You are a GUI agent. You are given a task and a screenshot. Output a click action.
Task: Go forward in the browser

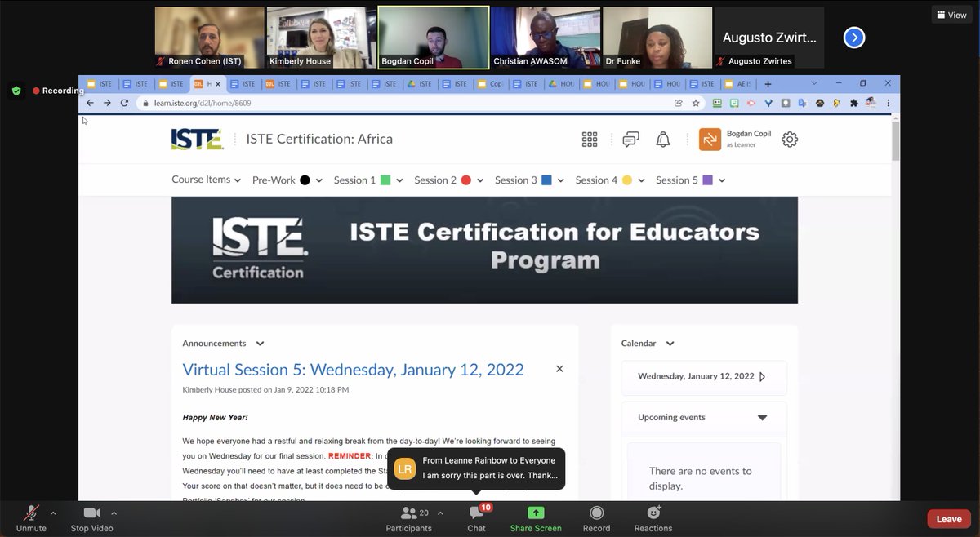point(107,103)
